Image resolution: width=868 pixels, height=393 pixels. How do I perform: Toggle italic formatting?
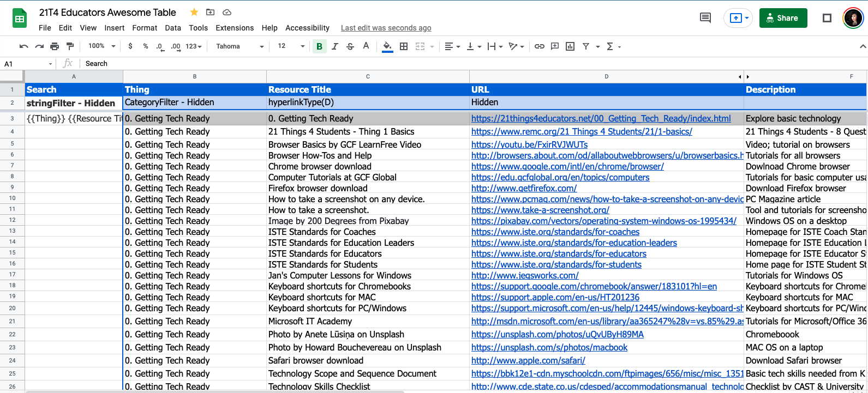coord(335,46)
